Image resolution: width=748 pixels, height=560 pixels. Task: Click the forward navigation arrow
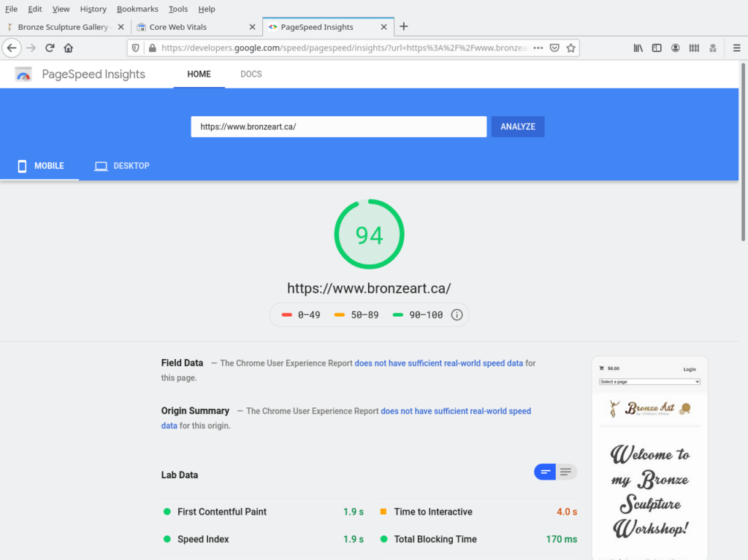point(31,47)
